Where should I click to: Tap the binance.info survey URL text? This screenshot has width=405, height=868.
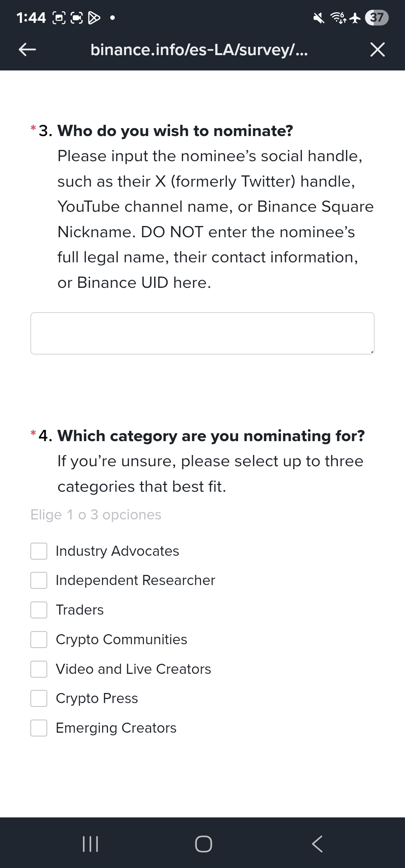199,49
